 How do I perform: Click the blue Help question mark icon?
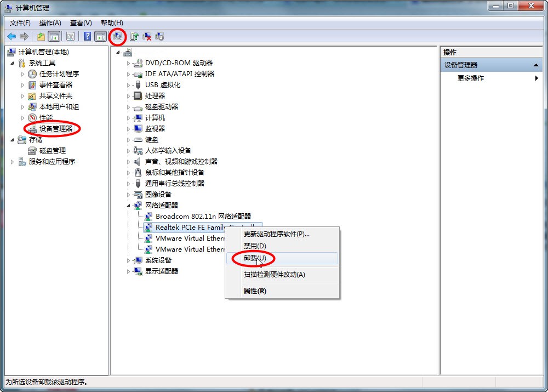87,36
